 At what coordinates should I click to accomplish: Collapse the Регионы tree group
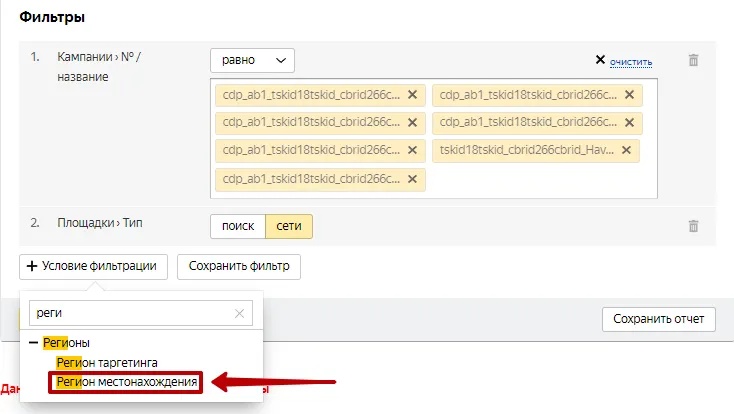[34, 343]
